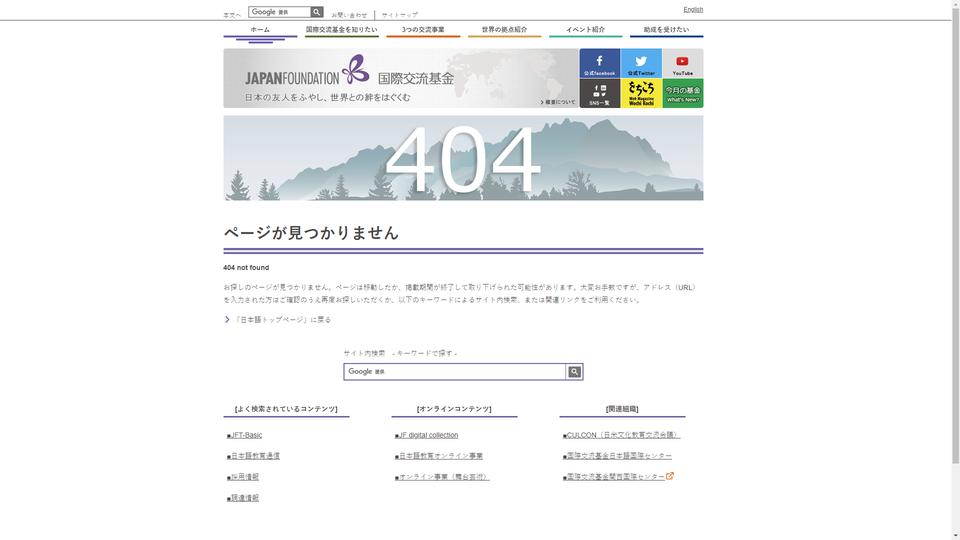
Task: Click the magnifier button in header search
Action: tap(317, 12)
